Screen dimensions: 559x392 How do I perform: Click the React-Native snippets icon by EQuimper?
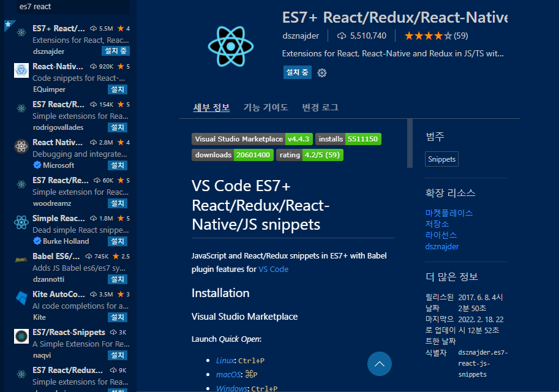(x=21, y=70)
